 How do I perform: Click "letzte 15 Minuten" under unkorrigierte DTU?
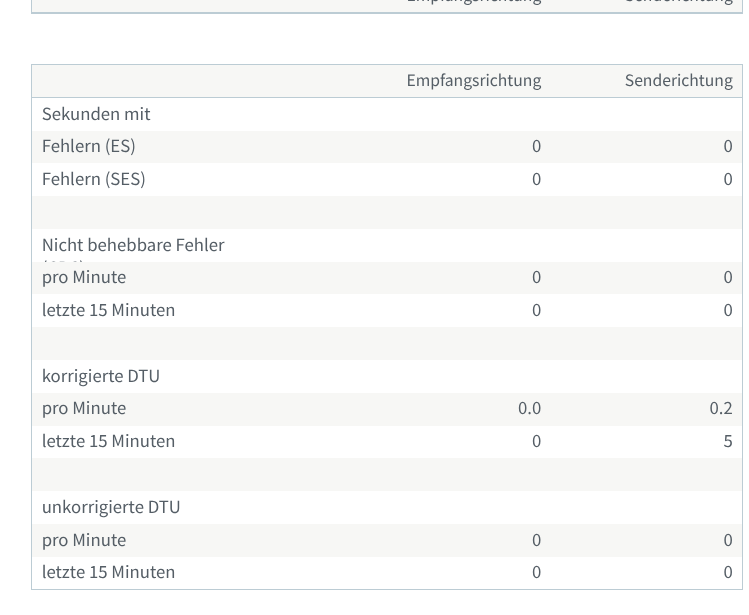click(108, 572)
